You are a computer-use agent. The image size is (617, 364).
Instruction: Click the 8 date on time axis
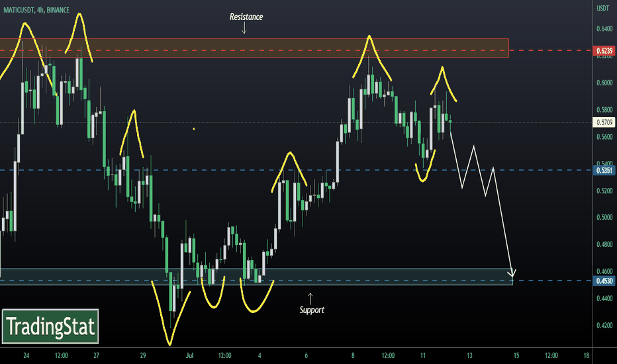353,355
